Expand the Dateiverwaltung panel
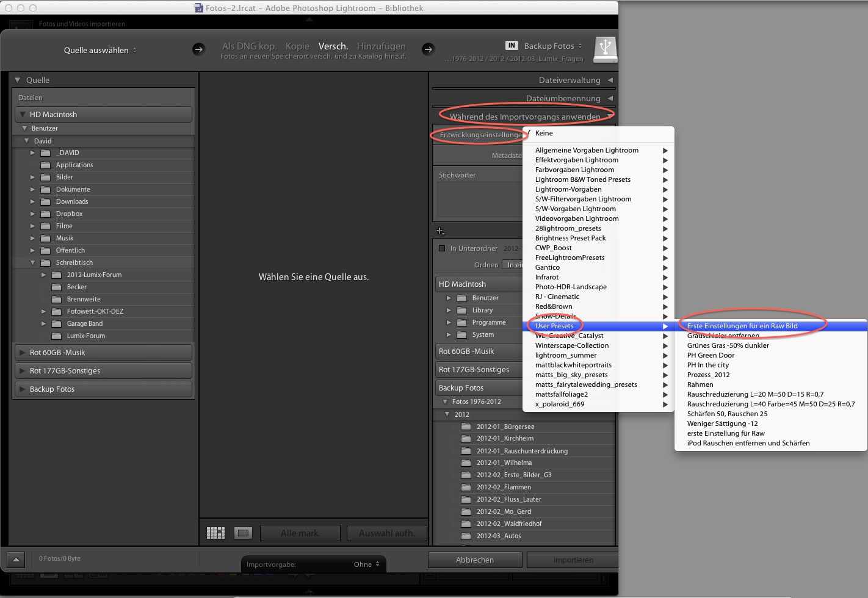The height and width of the screenshot is (598, 868). pyautogui.click(x=610, y=80)
